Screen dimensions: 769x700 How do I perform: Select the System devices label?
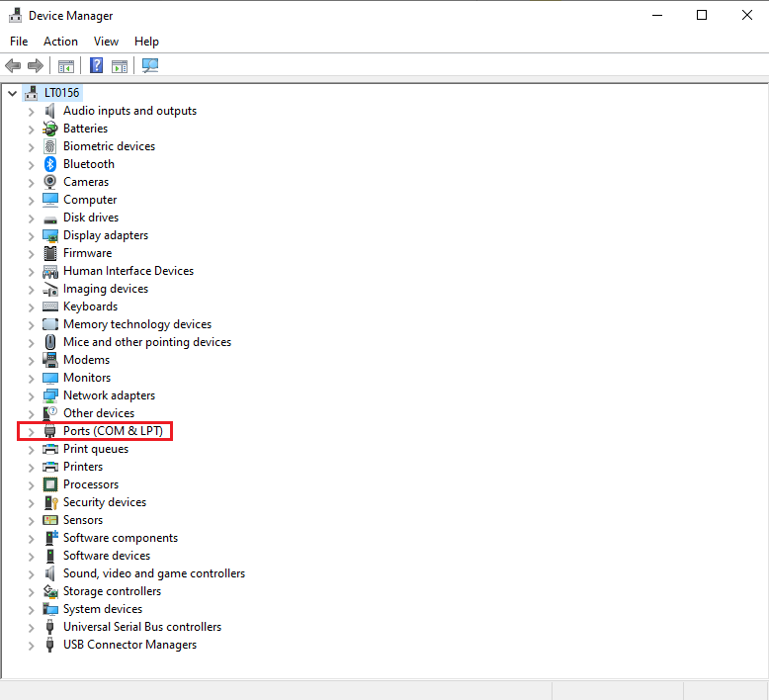103,609
